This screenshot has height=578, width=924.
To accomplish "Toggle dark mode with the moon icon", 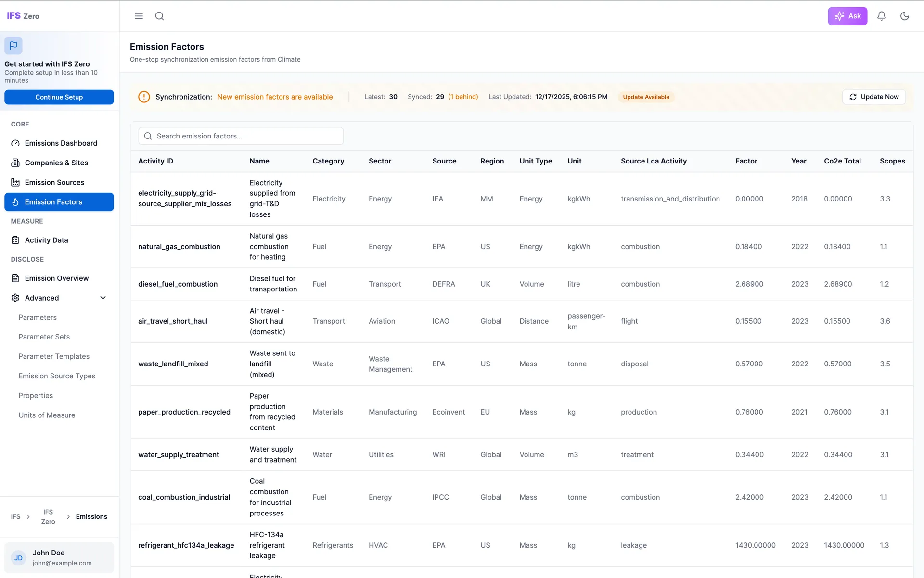I will click(905, 16).
